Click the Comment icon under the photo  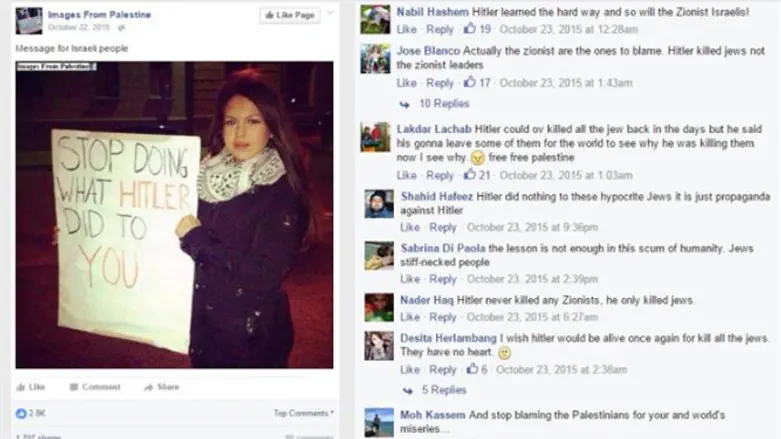(x=74, y=387)
